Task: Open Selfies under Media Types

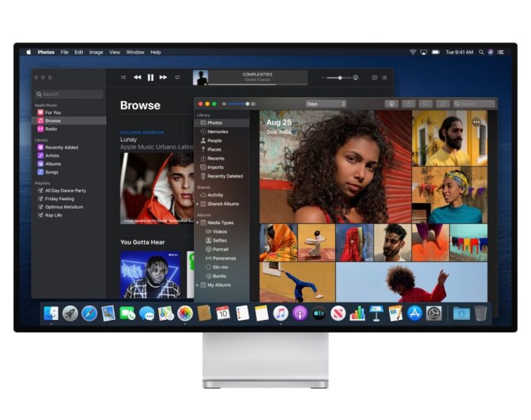Action: pyautogui.click(x=222, y=241)
